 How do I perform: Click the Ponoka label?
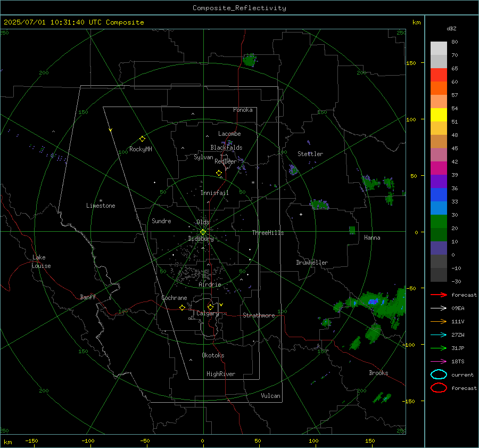click(x=243, y=110)
